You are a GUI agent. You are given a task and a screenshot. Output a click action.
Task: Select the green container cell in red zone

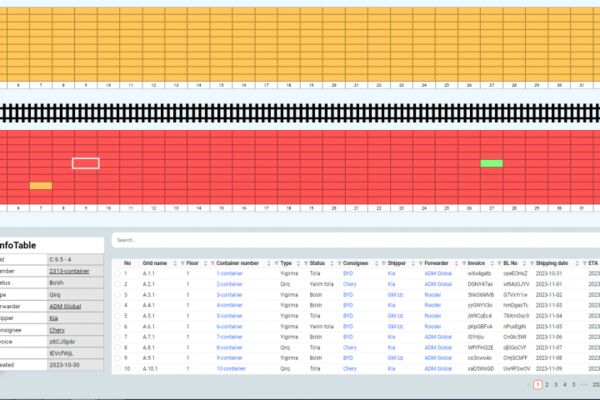tap(492, 163)
